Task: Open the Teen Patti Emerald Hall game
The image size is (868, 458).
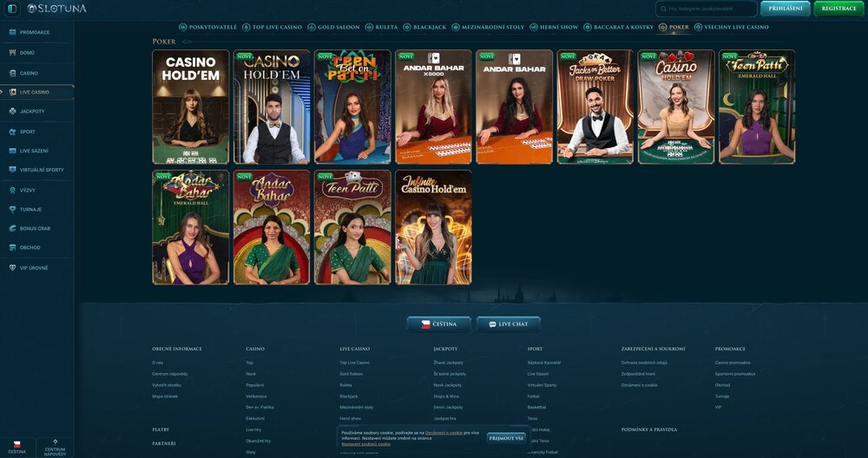Action: tap(757, 107)
